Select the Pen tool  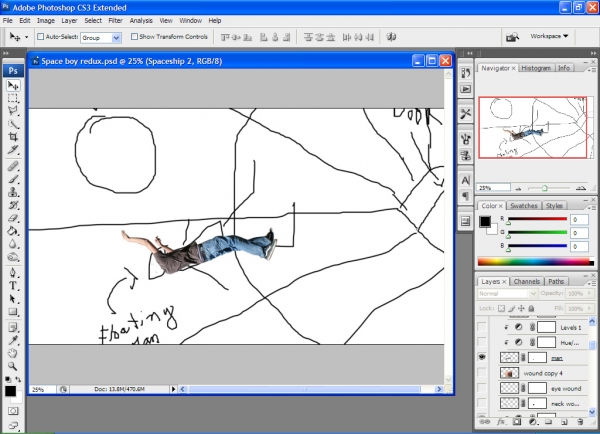(x=13, y=273)
